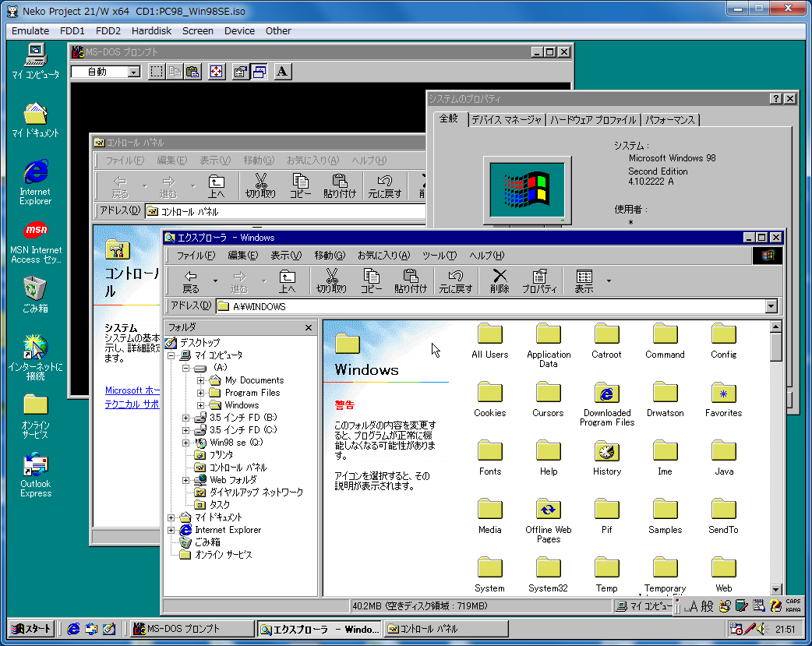Open the Views (表示) button dropdown arrow
Image resolution: width=812 pixels, height=646 pixels.
609,281
